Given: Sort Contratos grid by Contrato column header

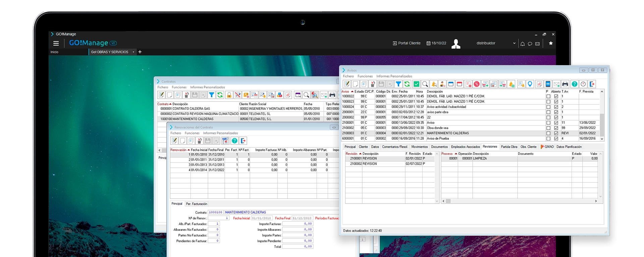Looking at the screenshot, I should click(164, 104).
